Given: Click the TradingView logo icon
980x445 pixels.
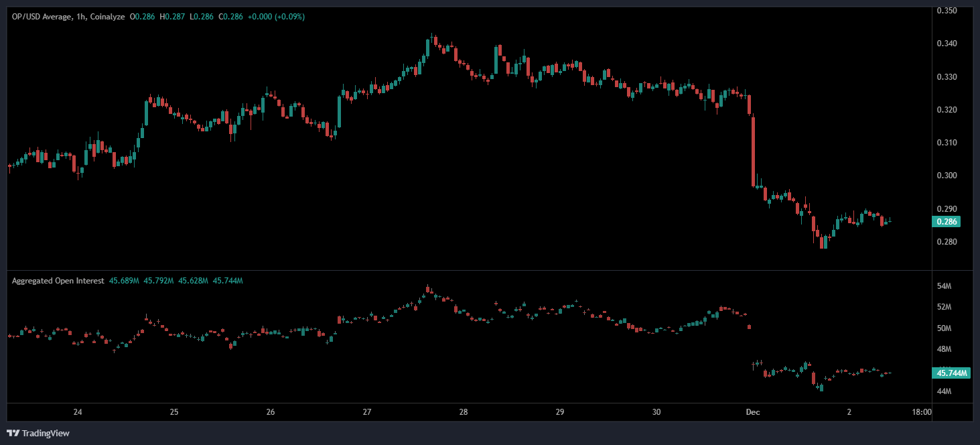Looking at the screenshot, I should 13,433.
